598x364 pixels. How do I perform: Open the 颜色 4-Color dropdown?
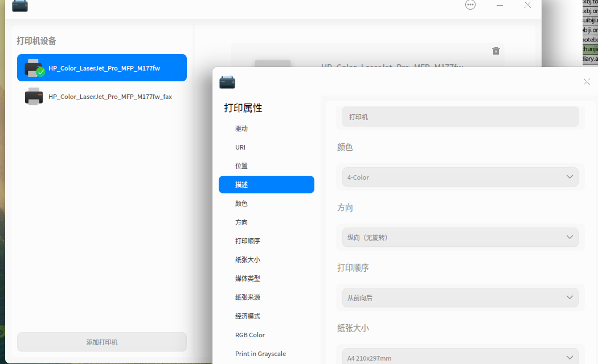pyautogui.click(x=460, y=177)
